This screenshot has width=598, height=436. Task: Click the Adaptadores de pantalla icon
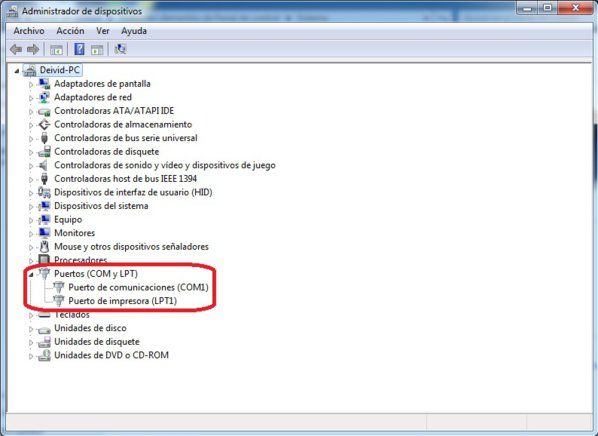44,84
